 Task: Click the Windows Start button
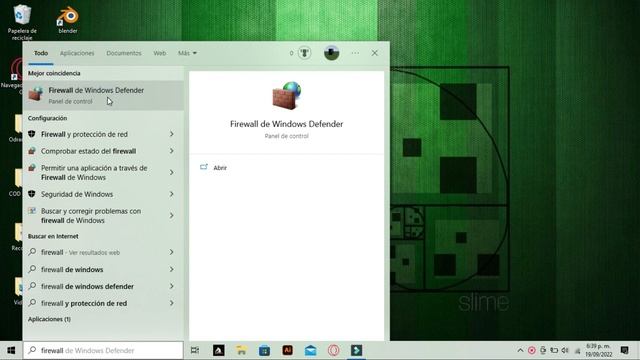tap(11, 350)
